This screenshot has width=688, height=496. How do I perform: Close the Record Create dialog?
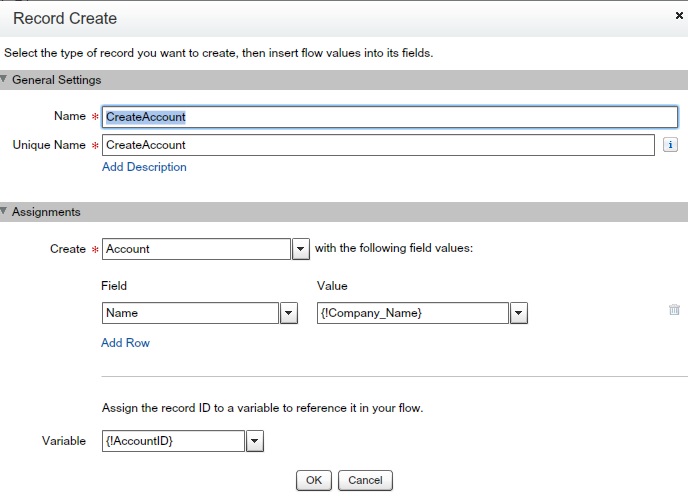680,16
